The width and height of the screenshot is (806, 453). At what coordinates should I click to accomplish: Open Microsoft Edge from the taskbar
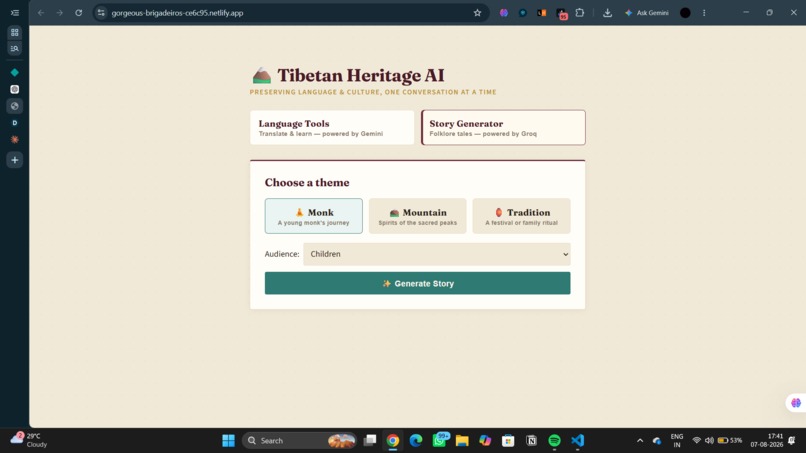pyautogui.click(x=416, y=441)
